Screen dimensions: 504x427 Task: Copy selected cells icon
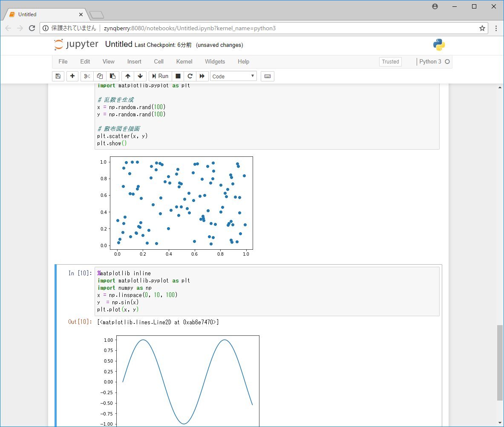click(x=100, y=76)
